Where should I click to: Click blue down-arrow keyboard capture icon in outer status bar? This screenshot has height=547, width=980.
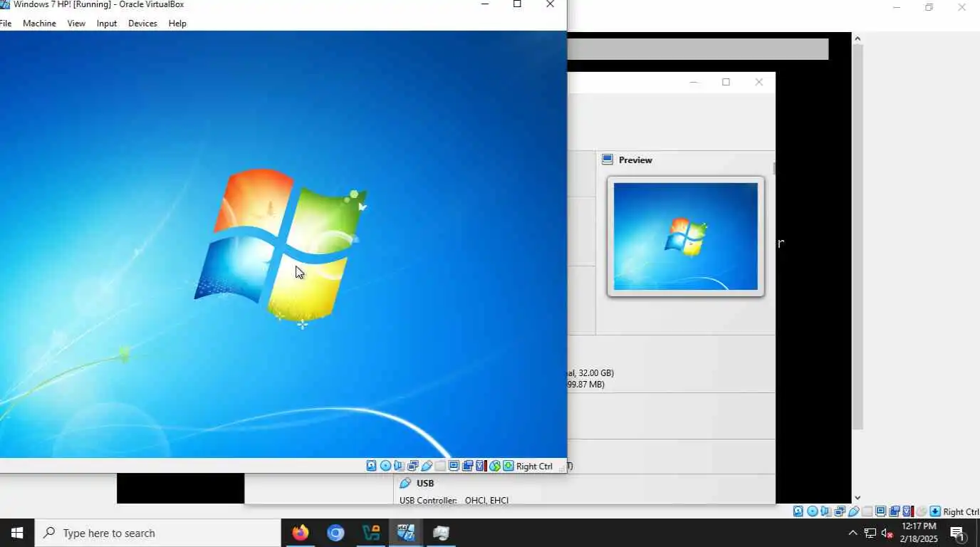935,511
